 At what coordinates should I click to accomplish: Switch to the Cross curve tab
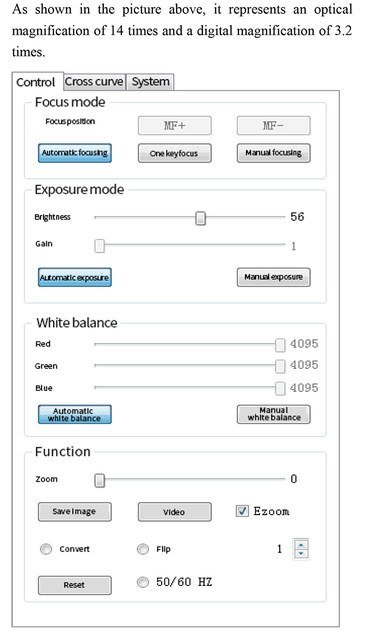94,82
